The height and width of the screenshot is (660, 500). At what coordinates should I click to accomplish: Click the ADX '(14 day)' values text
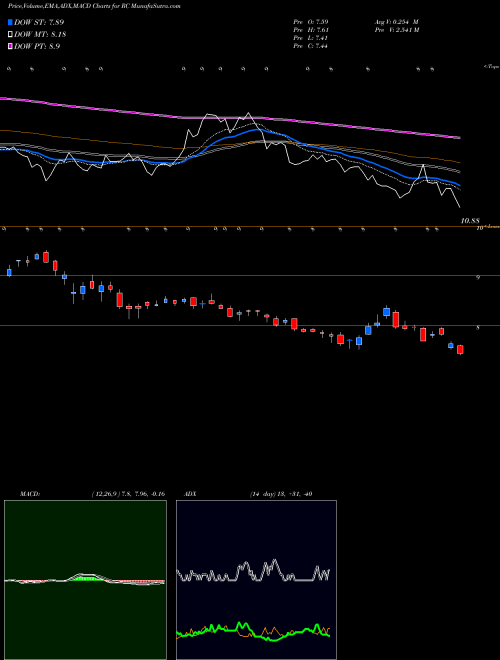click(x=281, y=494)
